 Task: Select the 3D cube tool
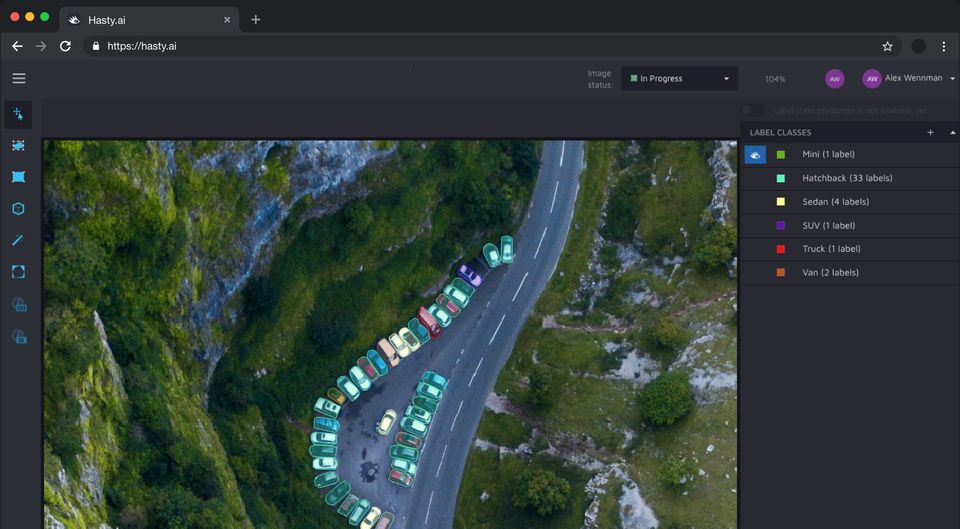click(18, 209)
